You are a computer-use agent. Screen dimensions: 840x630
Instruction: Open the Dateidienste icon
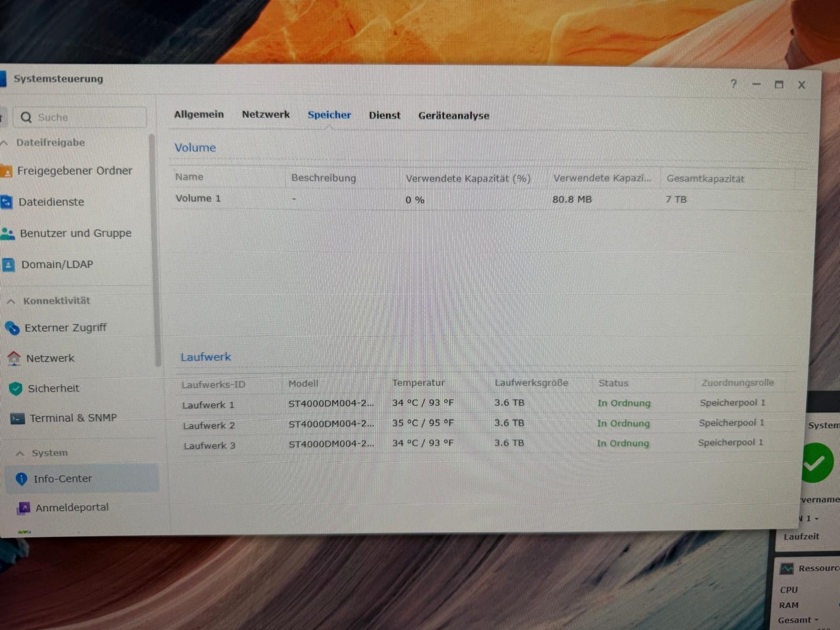coord(6,202)
